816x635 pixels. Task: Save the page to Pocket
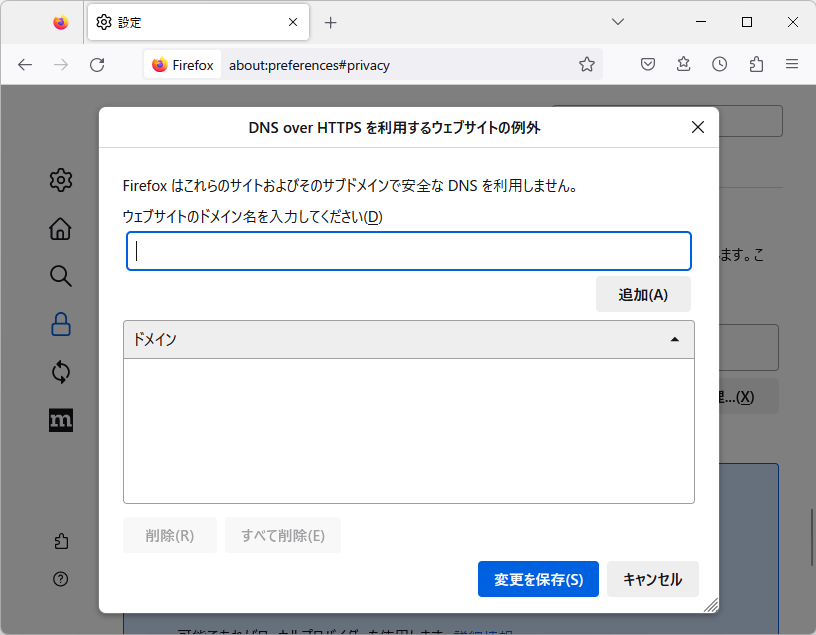coord(647,64)
